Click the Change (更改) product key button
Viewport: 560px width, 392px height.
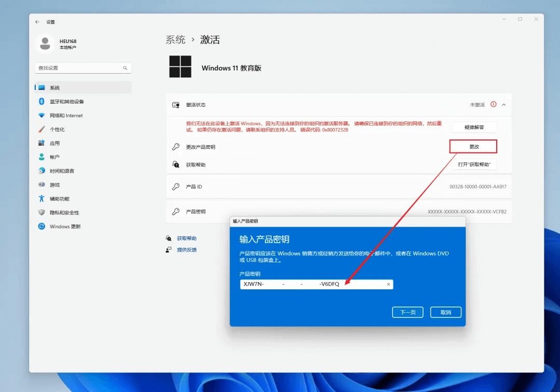(x=473, y=147)
